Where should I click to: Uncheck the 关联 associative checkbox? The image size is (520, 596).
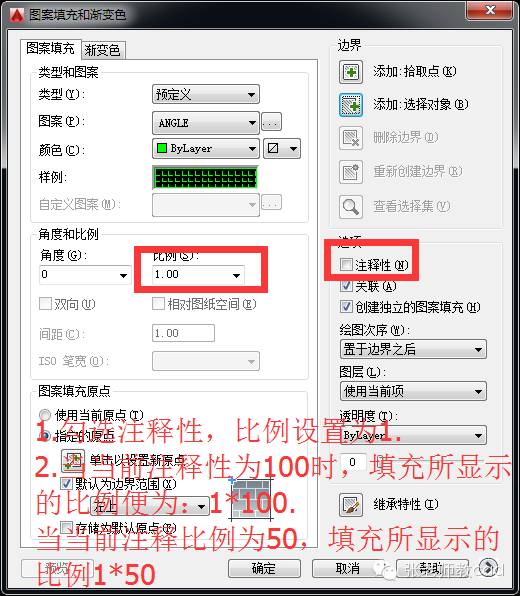pos(346,285)
